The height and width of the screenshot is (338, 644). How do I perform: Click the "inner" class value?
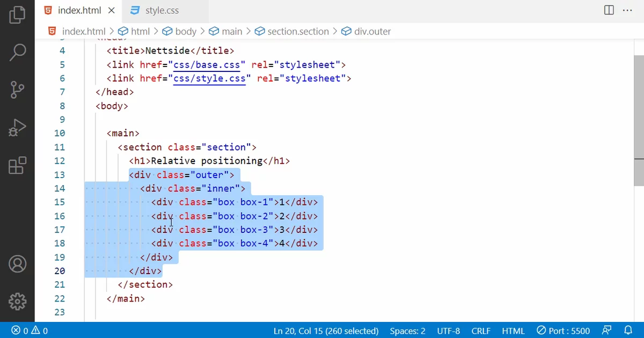tap(221, 188)
